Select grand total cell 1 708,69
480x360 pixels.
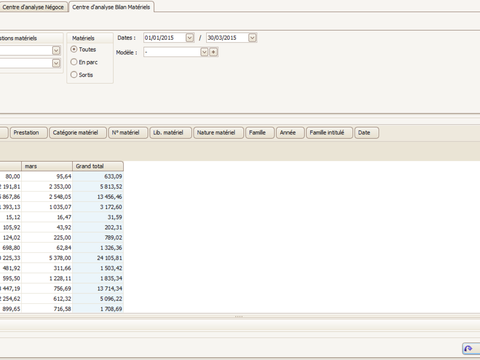(98, 309)
